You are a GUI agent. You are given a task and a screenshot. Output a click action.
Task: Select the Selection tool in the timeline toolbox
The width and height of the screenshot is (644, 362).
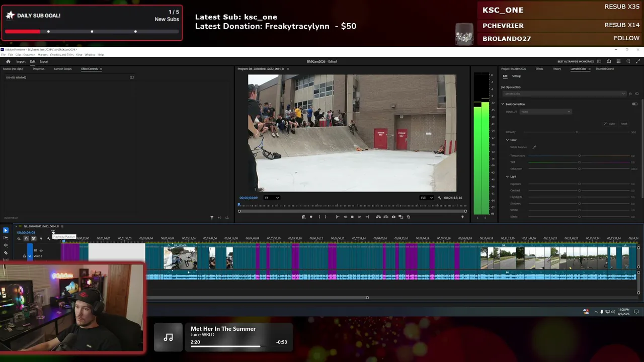[6, 230]
